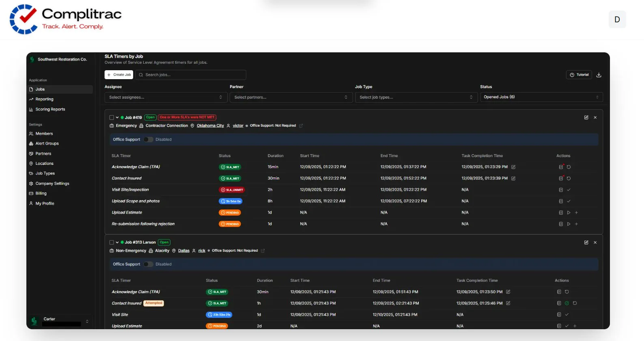Image resolution: width=644 pixels, height=341 pixels.
Task: Open the Tutorial button
Action: [579, 75]
